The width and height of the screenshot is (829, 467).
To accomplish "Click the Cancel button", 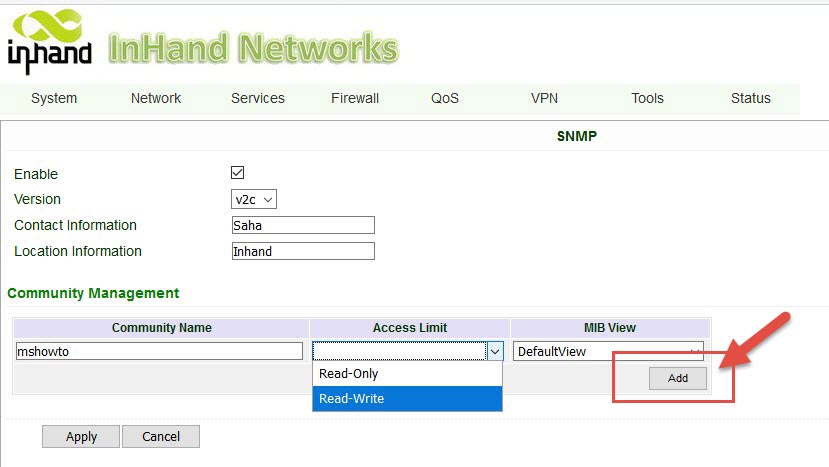I will (161, 436).
